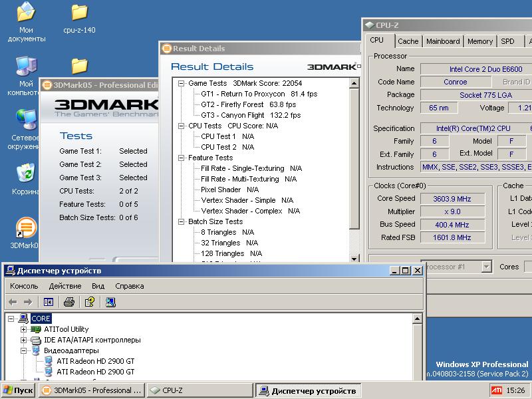Collapse CPU Tests in Result Details

click(182, 126)
